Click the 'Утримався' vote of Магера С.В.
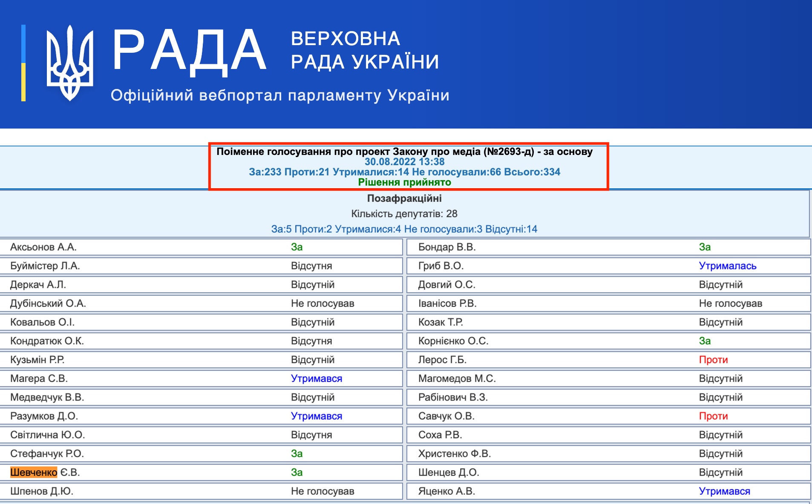Viewport: 812px width, 504px height. pyautogui.click(x=317, y=378)
